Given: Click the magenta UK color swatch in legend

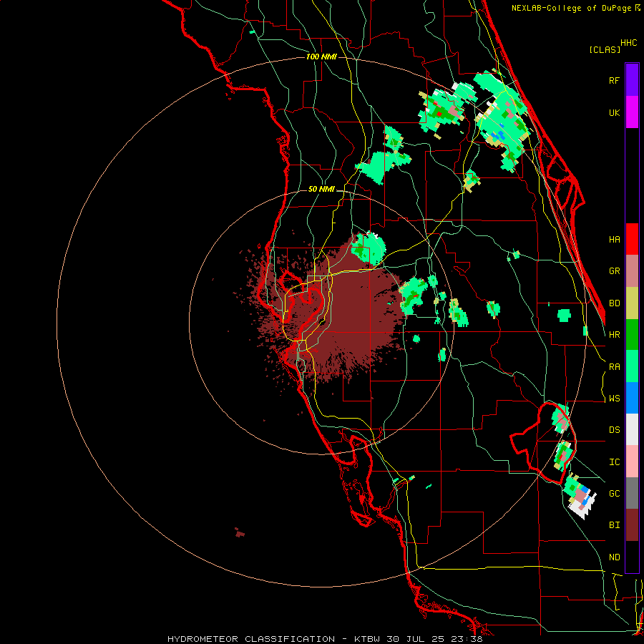Looking at the screenshot, I should point(632,112).
